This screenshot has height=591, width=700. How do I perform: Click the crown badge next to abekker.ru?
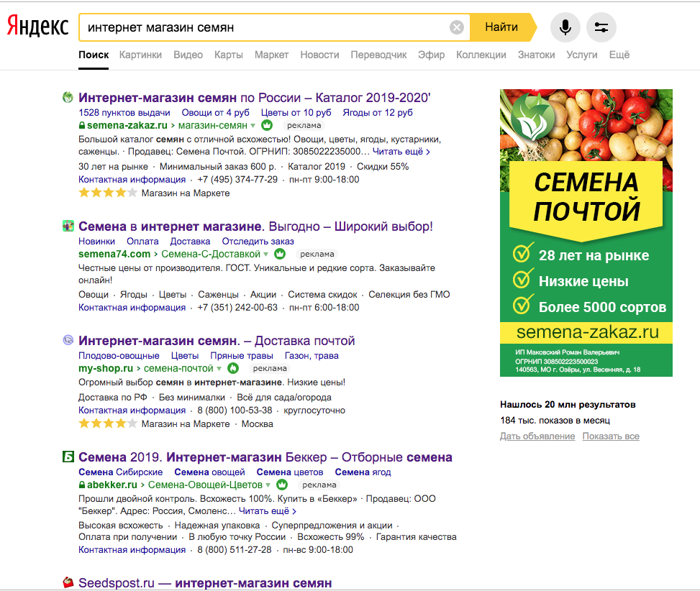282,485
